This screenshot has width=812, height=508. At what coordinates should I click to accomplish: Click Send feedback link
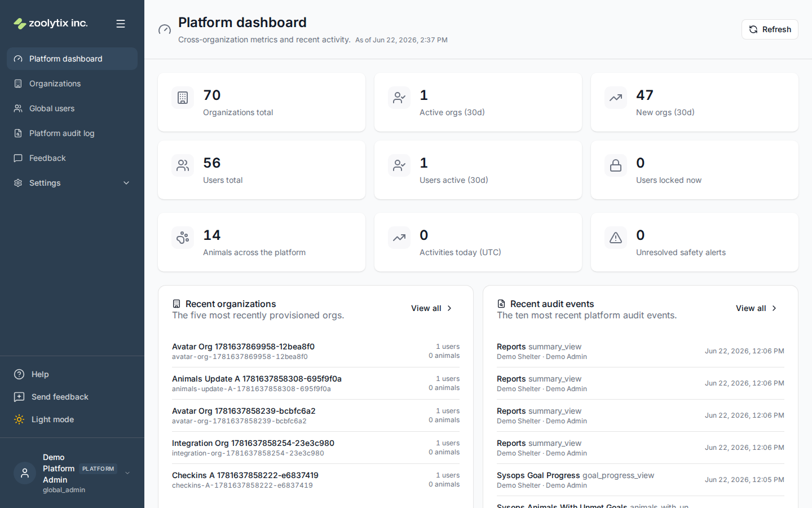[72, 397]
